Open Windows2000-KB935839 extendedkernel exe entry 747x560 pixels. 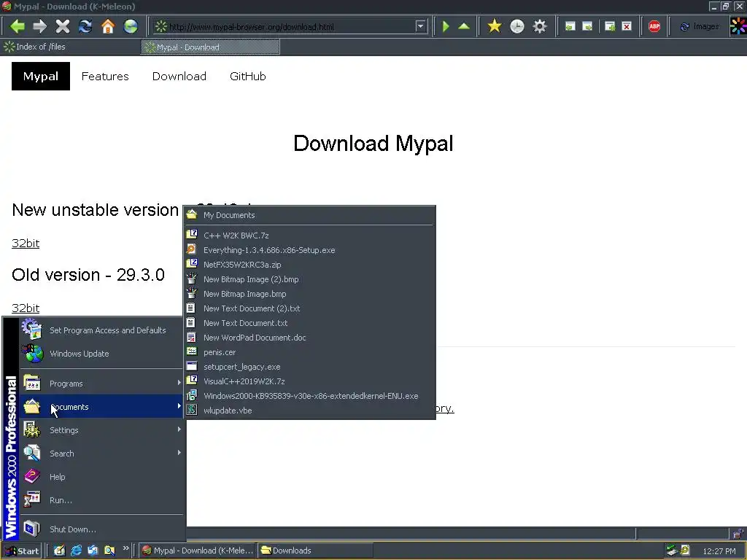pos(309,396)
